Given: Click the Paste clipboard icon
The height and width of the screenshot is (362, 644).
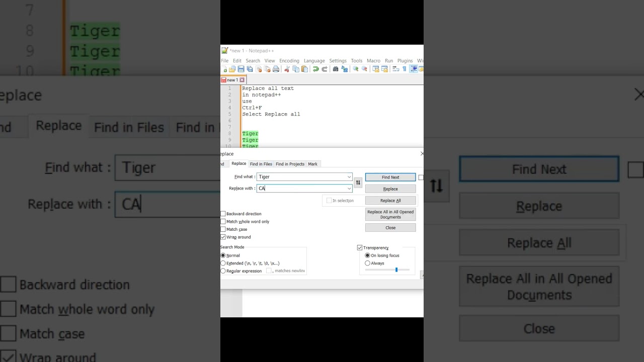Looking at the screenshot, I should point(304,69).
